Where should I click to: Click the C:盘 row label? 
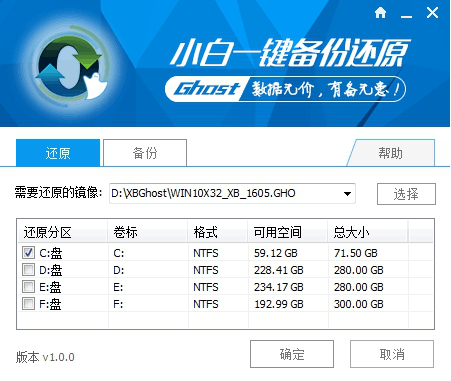pos(51,253)
